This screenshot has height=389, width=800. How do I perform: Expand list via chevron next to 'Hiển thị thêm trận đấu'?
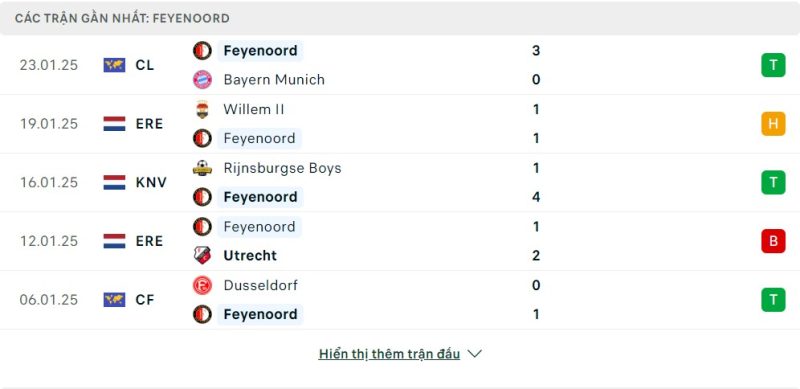(474, 354)
